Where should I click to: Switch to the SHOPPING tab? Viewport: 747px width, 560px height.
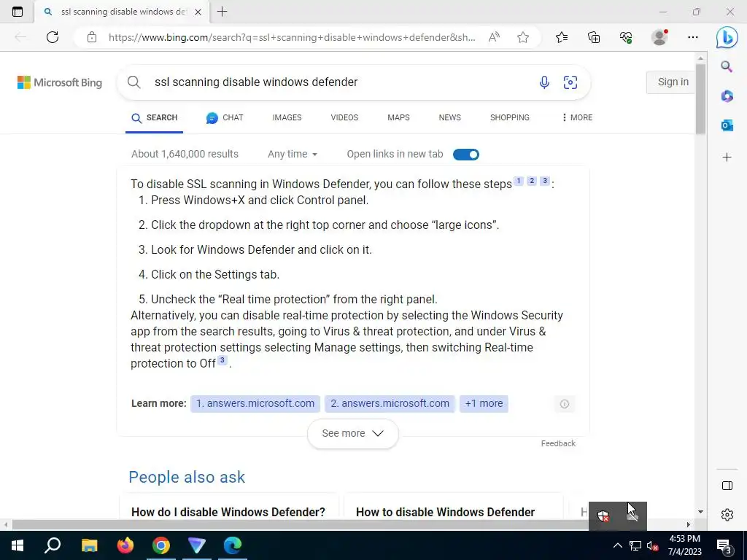pyautogui.click(x=509, y=117)
